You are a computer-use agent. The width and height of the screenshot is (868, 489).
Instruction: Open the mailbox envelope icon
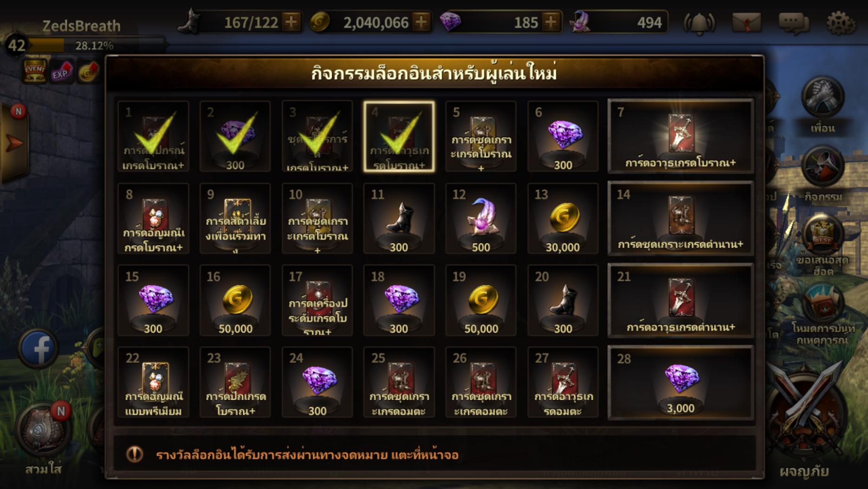click(746, 22)
